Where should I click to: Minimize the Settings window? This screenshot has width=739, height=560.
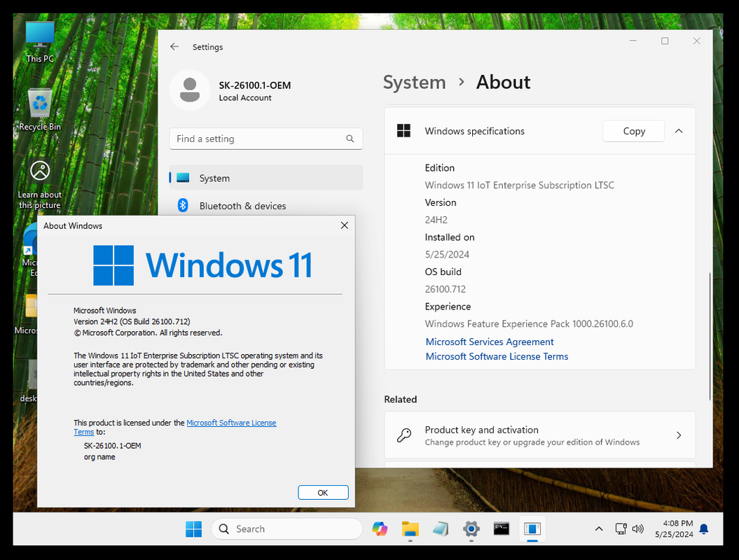tap(633, 41)
